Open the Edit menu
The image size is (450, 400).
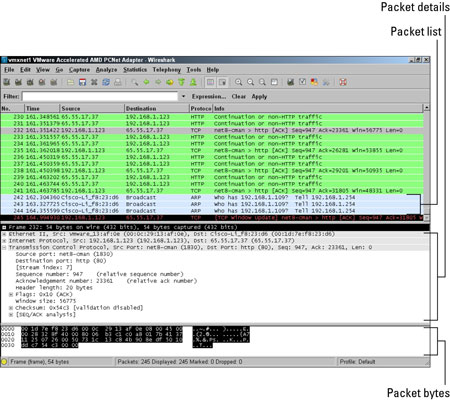25,70
